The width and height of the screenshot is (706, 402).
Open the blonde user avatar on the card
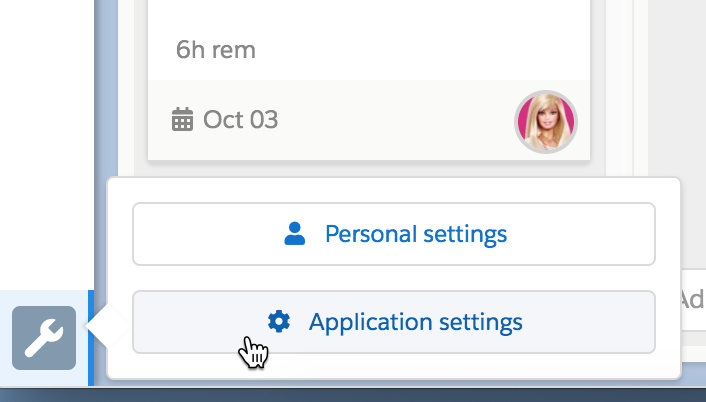point(546,122)
